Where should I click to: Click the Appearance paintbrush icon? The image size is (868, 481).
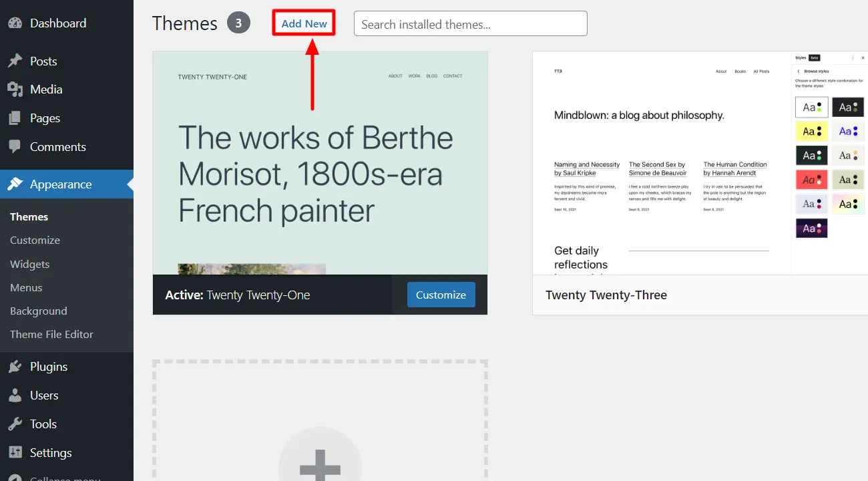point(15,184)
